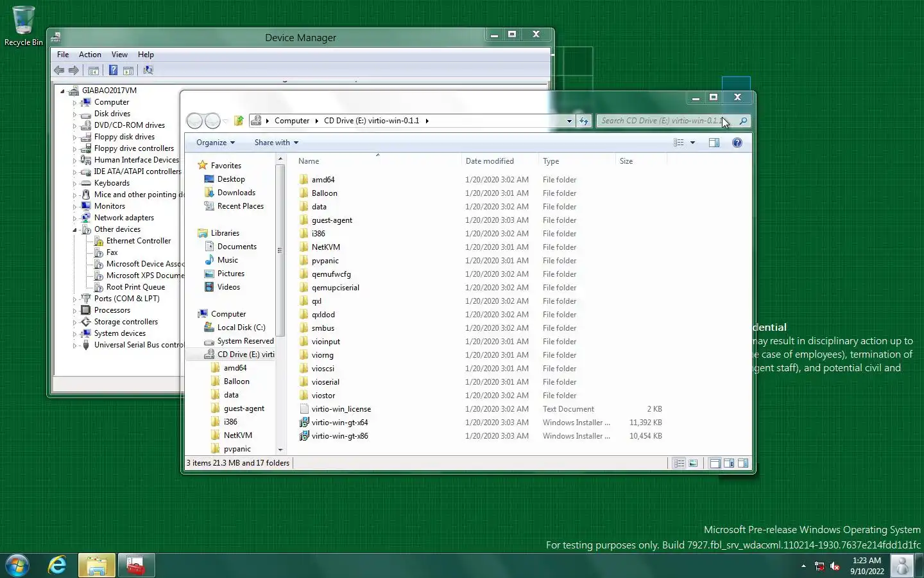This screenshot has width=924, height=578.
Task: Click the virtio-win-gt-x64 installer icon
Action: tap(305, 423)
